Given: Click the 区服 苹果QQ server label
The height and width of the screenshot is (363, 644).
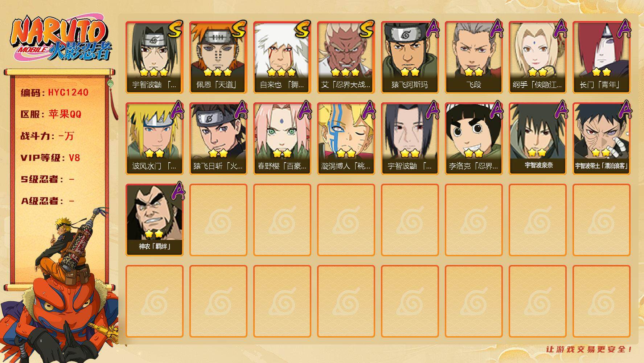Looking at the screenshot, I should (x=51, y=114).
